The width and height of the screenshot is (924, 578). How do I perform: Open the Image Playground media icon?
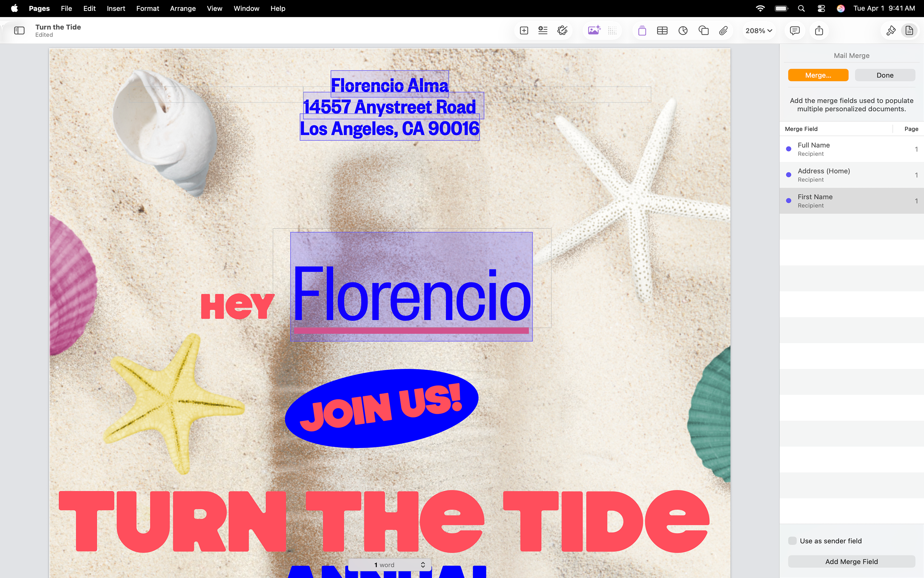(x=594, y=31)
